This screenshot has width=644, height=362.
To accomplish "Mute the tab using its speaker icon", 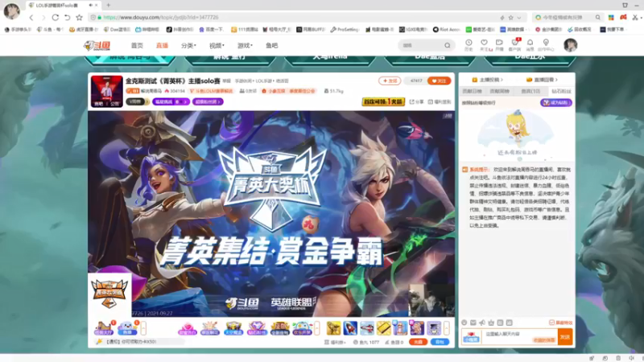I will tap(90, 6).
